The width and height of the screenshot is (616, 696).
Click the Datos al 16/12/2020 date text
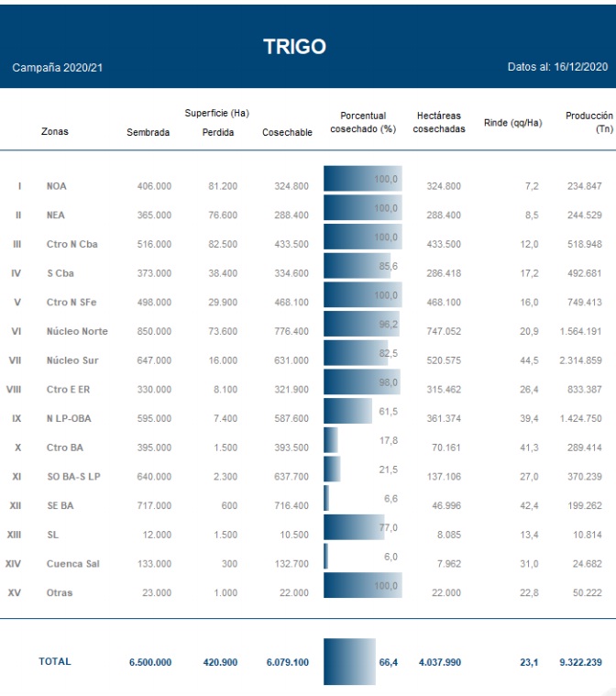click(x=557, y=68)
